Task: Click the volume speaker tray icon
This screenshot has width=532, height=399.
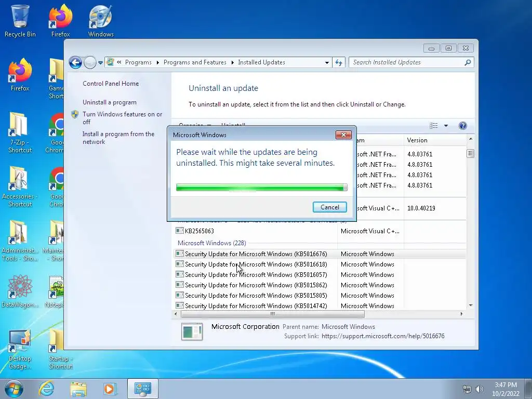Action: tap(479, 389)
